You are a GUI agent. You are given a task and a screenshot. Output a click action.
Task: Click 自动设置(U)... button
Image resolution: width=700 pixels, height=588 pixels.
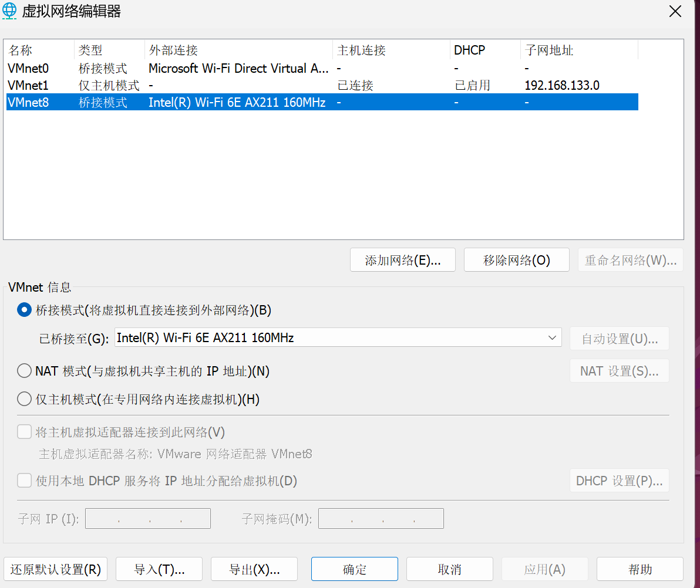coord(619,339)
